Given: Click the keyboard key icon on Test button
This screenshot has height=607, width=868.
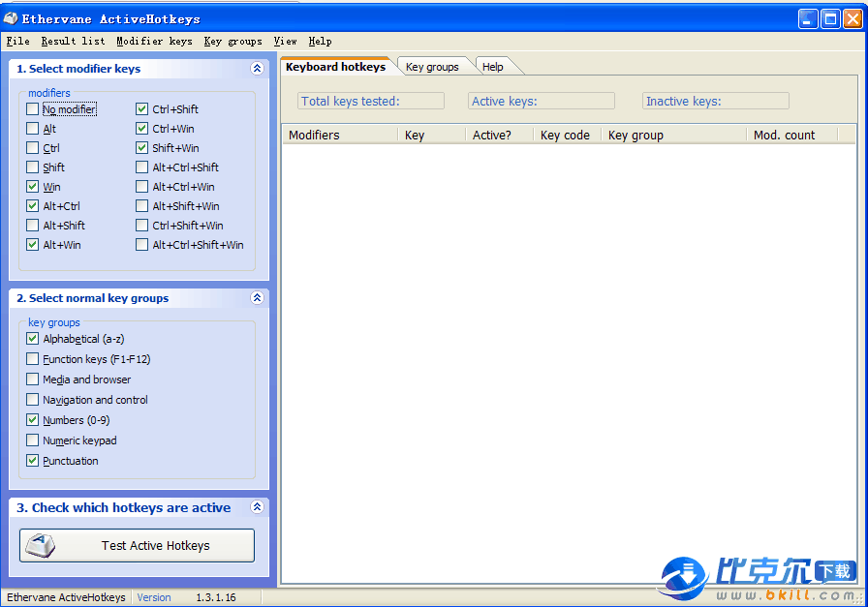Looking at the screenshot, I should [x=41, y=546].
